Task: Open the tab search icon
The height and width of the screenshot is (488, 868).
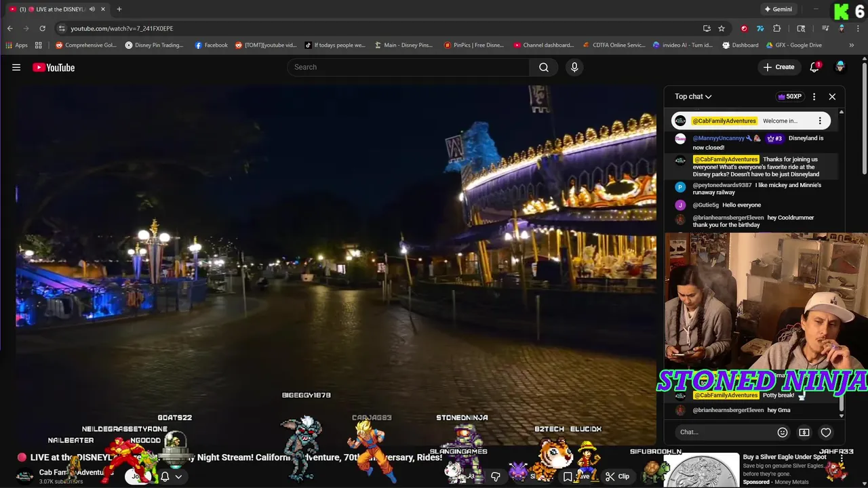Action: coord(801,28)
